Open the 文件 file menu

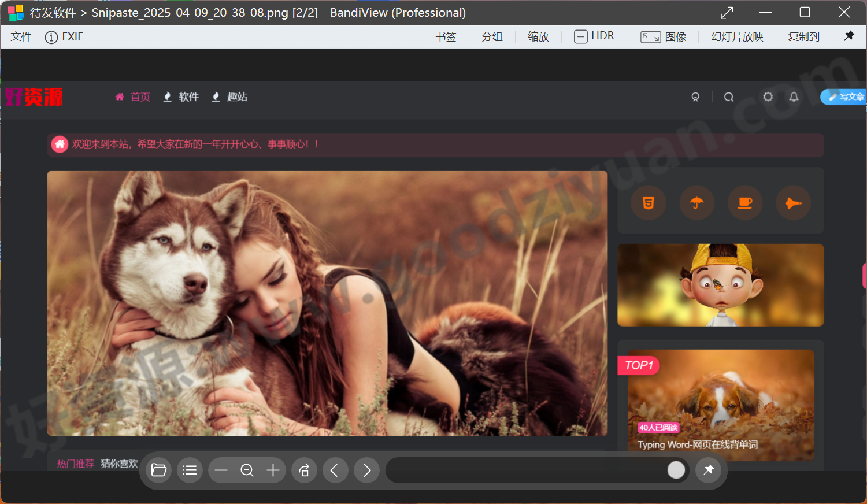(21, 36)
